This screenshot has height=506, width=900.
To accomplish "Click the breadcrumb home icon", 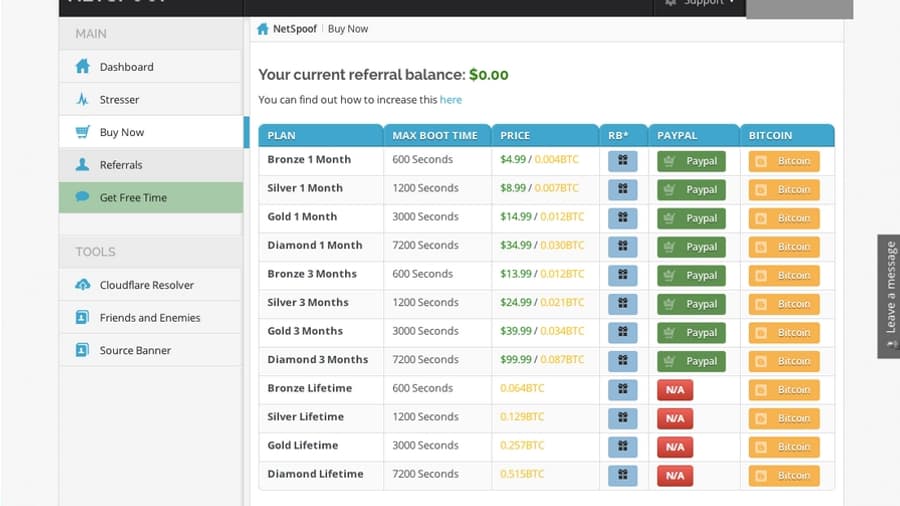I will tap(263, 29).
